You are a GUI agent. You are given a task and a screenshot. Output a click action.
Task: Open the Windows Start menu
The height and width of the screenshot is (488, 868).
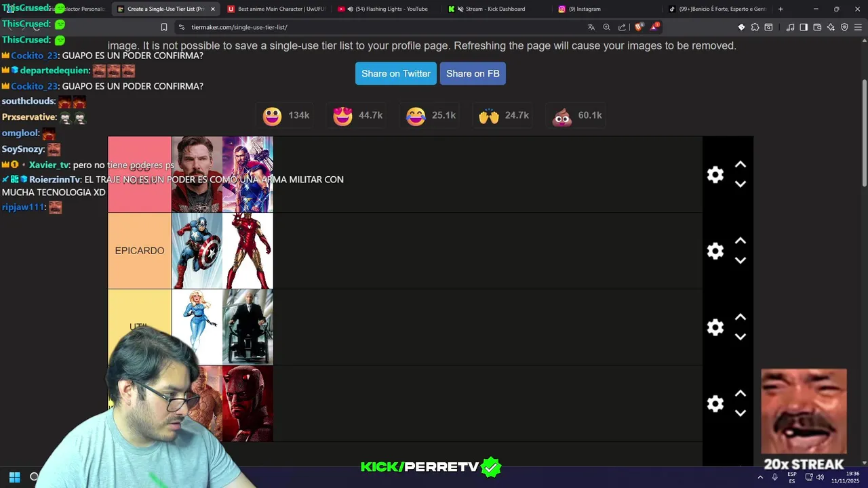point(14,477)
